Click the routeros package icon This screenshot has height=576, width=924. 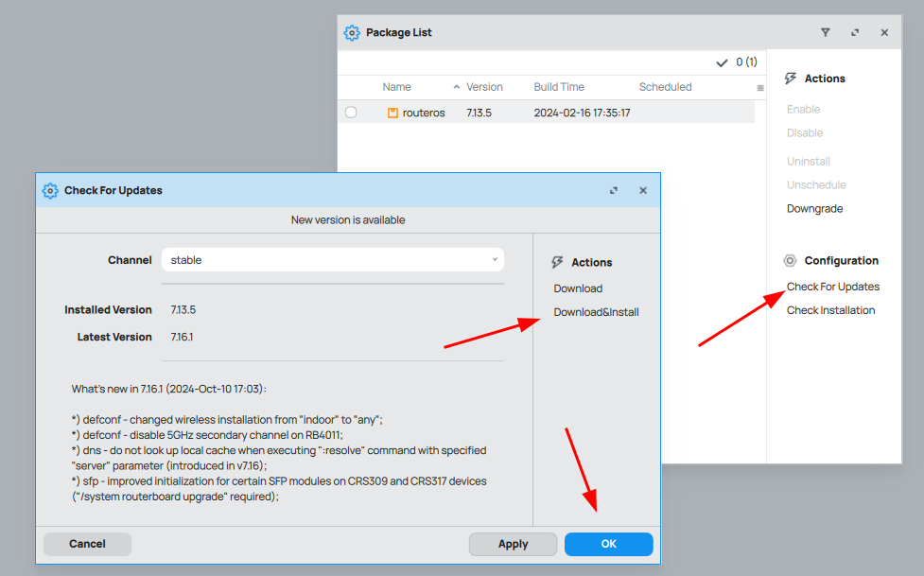[392, 113]
